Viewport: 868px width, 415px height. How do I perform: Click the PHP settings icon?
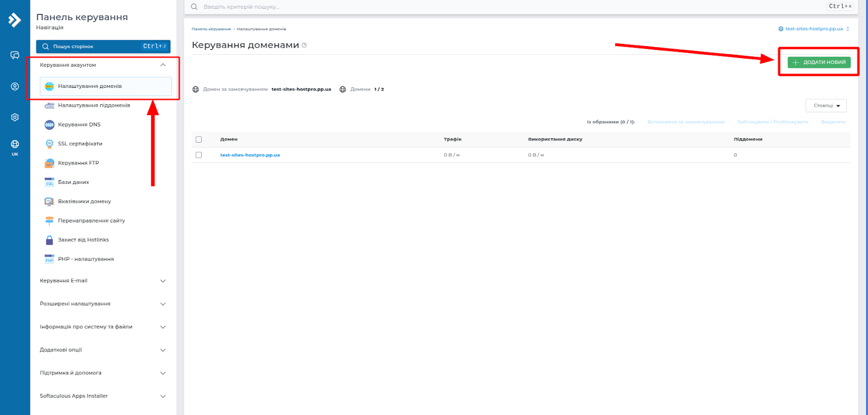pyautogui.click(x=49, y=259)
